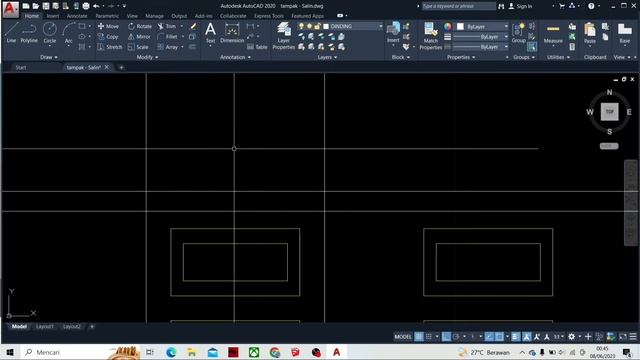Toggle the drawing grid display in status bar
Image resolution: width=640 pixels, height=360 pixels.
click(419, 337)
